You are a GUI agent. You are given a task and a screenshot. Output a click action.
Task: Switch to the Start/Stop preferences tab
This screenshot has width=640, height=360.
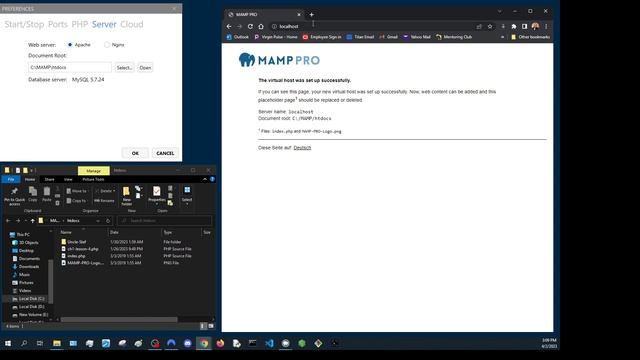24,24
